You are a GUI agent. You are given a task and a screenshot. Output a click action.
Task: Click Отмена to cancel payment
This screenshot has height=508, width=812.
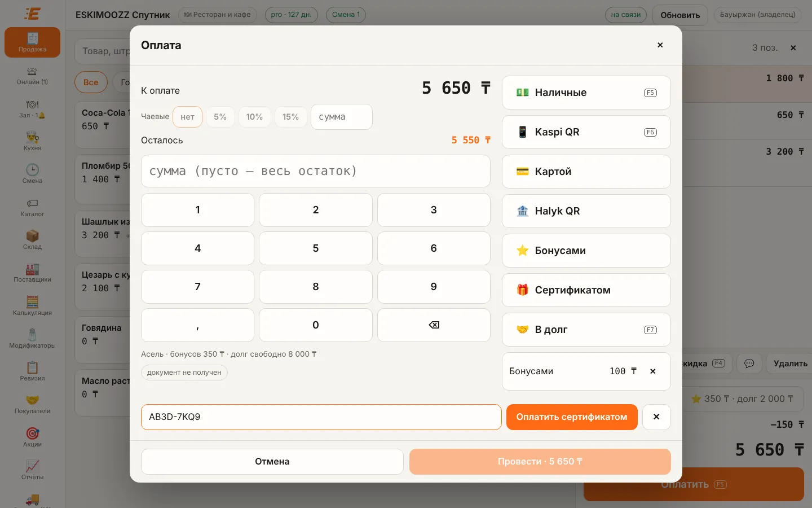[x=272, y=462]
